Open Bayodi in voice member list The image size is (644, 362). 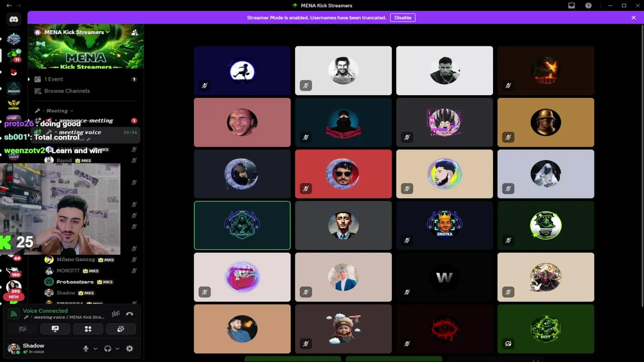click(91, 160)
